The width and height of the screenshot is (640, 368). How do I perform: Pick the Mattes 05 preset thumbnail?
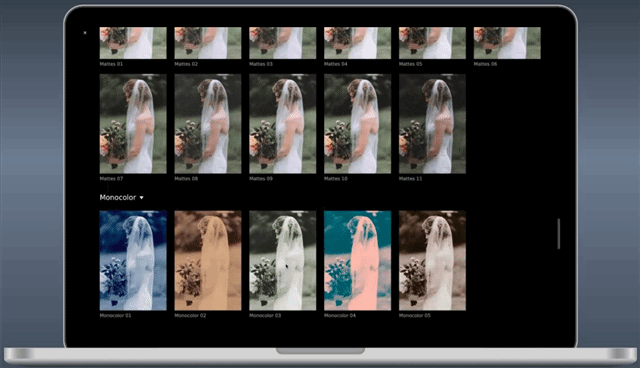[x=432, y=43]
